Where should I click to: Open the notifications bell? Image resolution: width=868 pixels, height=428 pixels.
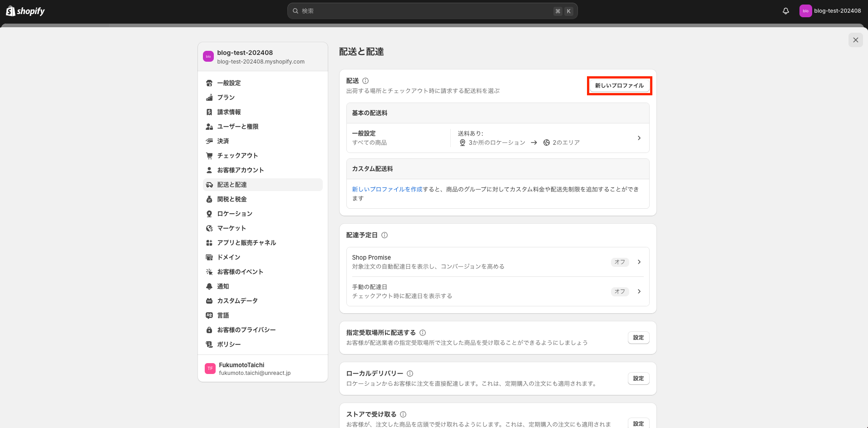(x=786, y=11)
